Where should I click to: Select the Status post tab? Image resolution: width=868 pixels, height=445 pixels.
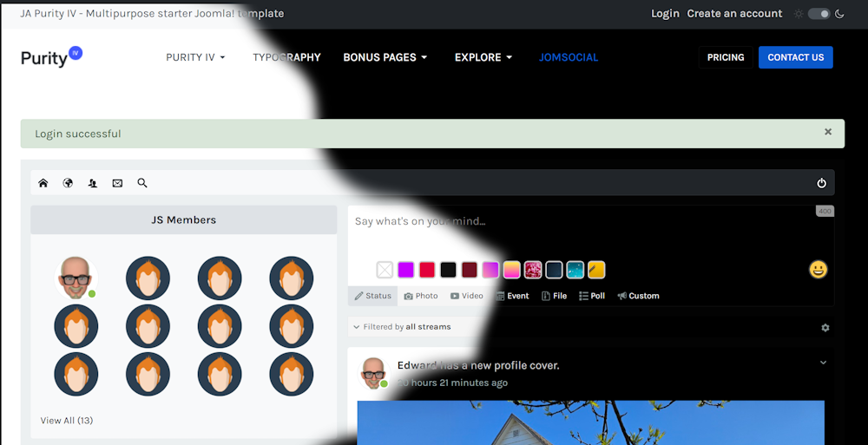point(372,296)
